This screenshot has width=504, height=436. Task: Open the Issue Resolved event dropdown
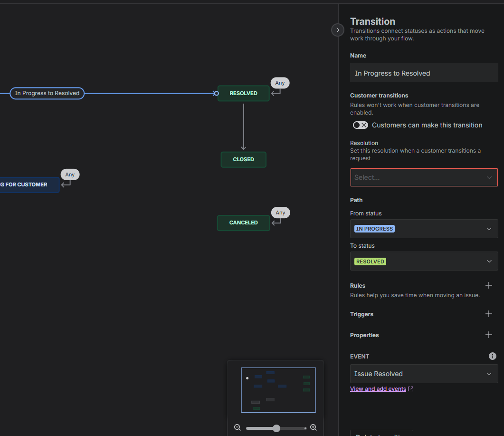[424, 374]
